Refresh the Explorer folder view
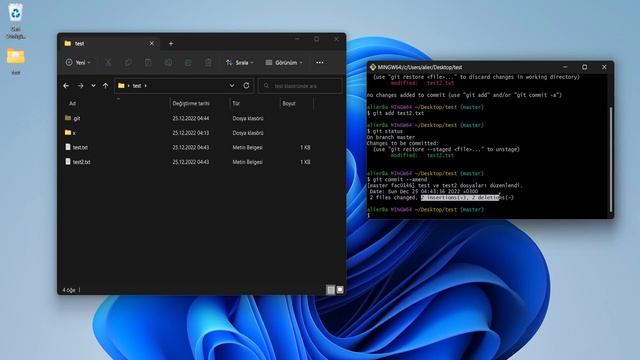 point(246,86)
